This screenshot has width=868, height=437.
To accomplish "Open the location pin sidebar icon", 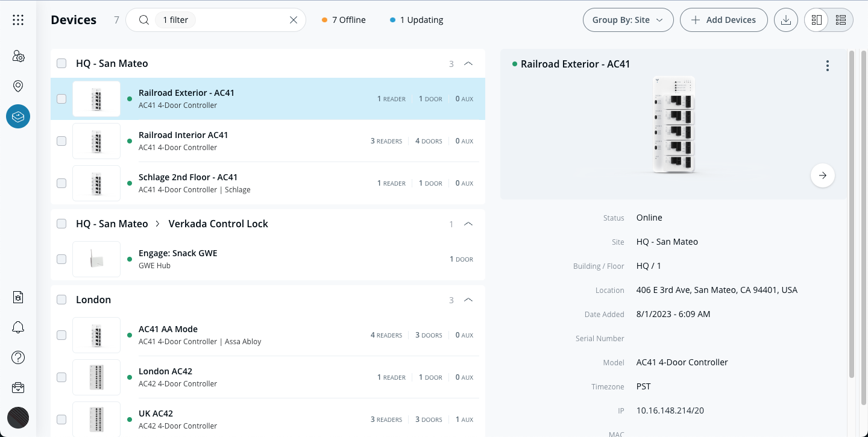I will pos(18,86).
